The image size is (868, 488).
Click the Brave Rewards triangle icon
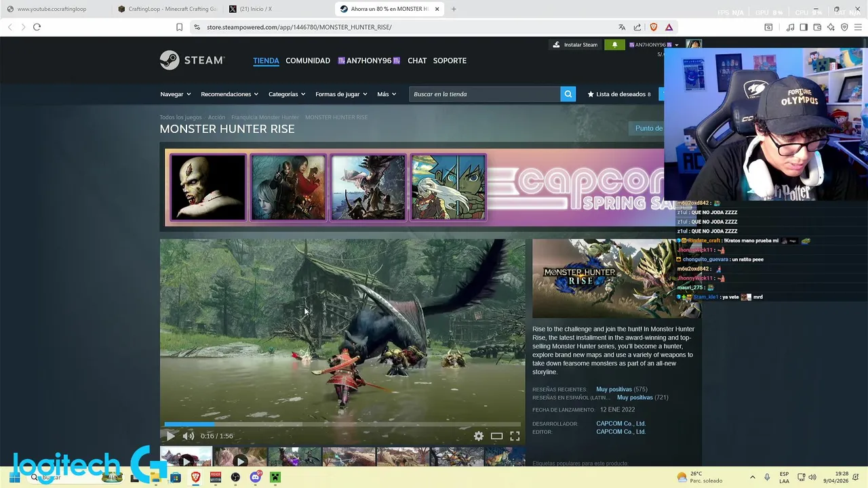point(669,27)
